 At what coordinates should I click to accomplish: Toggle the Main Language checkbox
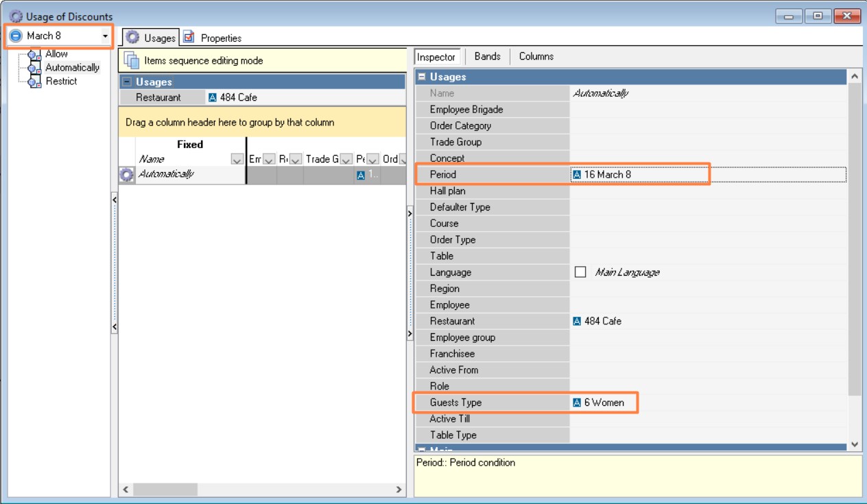pos(580,272)
